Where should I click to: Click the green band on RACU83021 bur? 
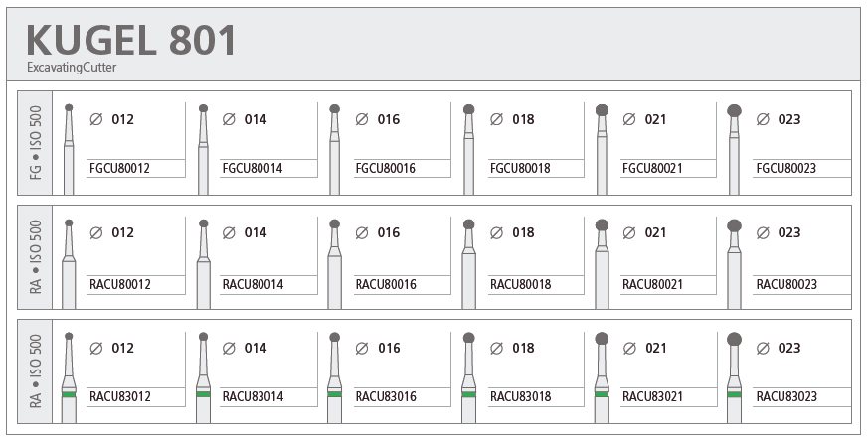coord(602,394)
